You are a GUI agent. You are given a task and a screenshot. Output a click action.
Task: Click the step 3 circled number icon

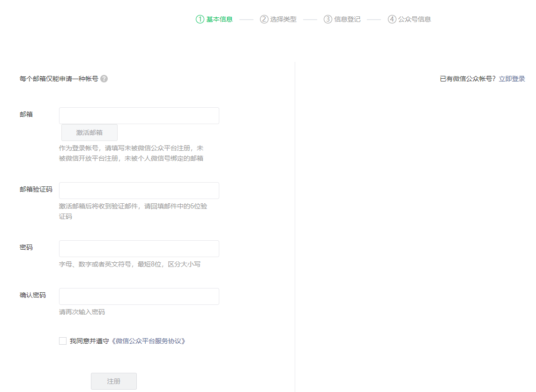(x=328, y=19)
